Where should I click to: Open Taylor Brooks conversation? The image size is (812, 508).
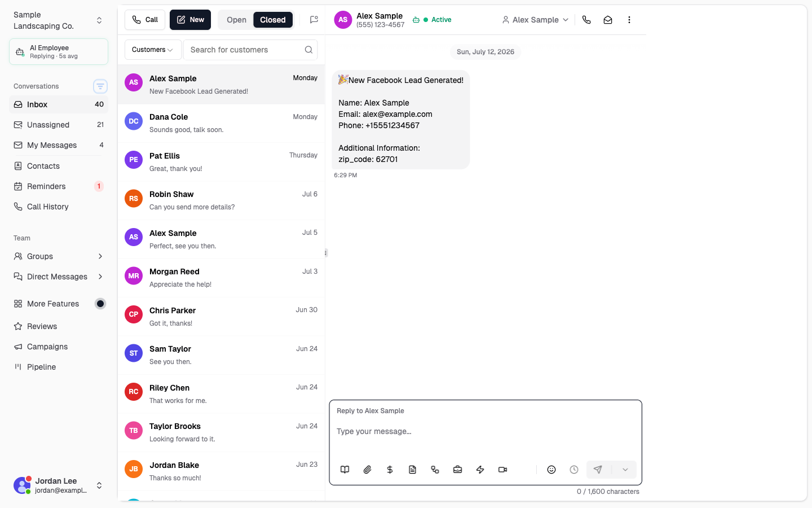(x=222, y=432)
